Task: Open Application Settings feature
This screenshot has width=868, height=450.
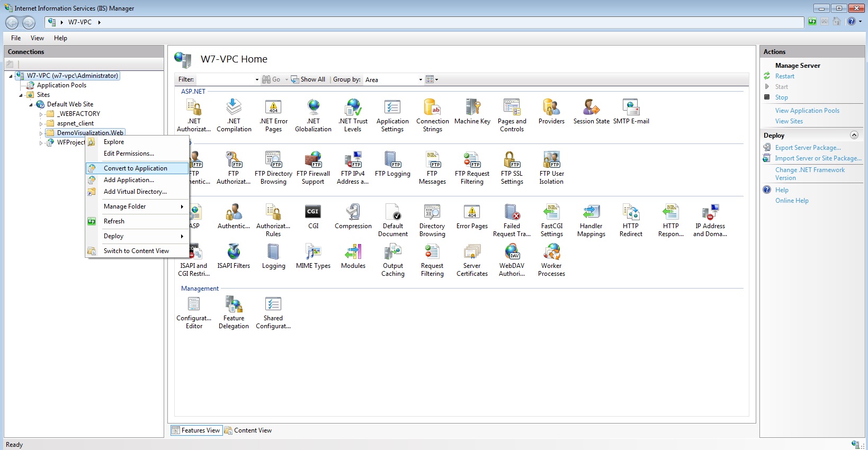Action: 392,115
